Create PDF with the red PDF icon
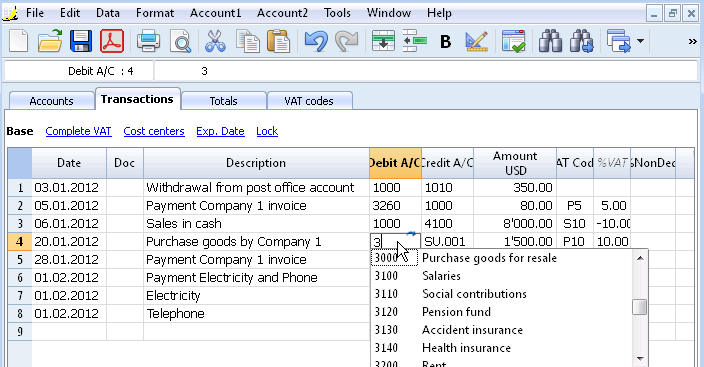 112,41
